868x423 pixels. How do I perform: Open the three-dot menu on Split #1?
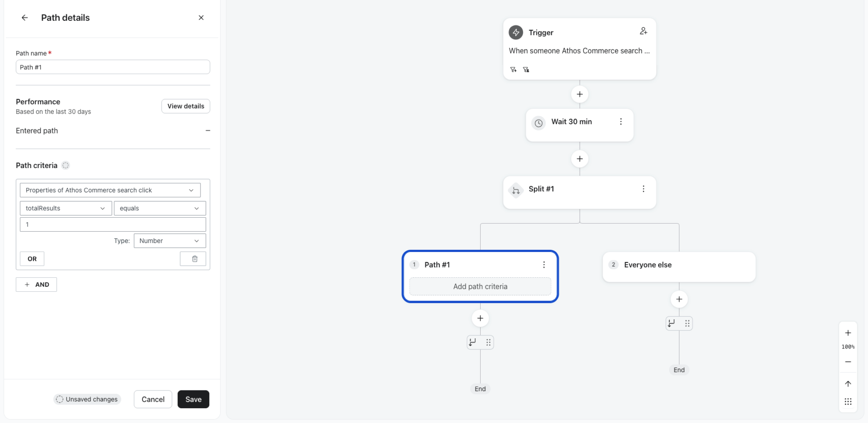[643, 189]
